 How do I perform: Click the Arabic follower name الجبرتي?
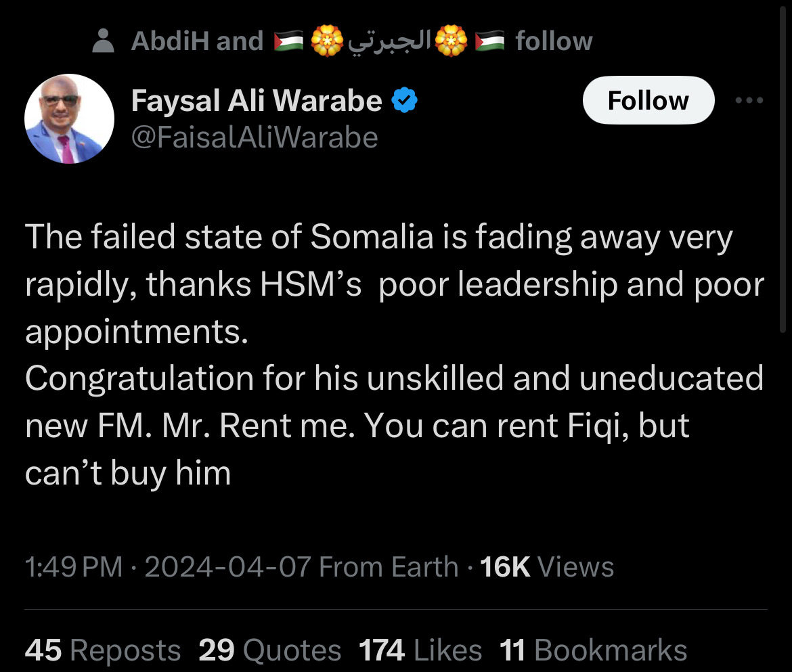(389, 42)
